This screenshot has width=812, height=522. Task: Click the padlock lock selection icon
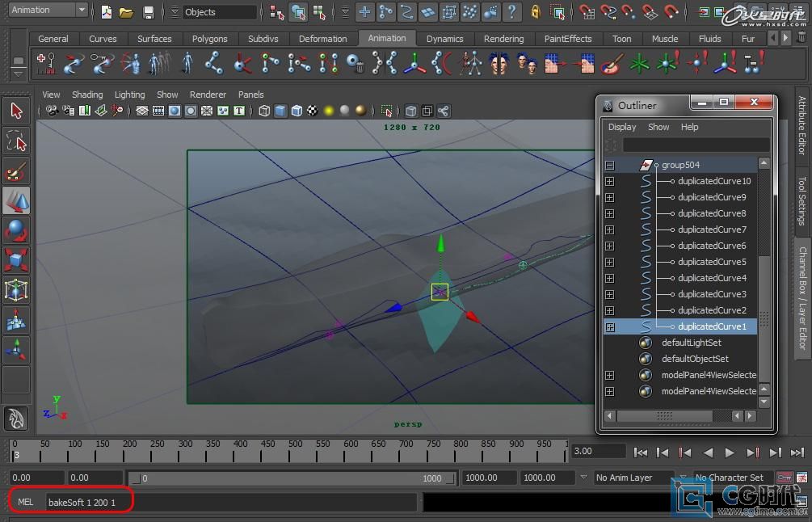[x=536, y=11]
